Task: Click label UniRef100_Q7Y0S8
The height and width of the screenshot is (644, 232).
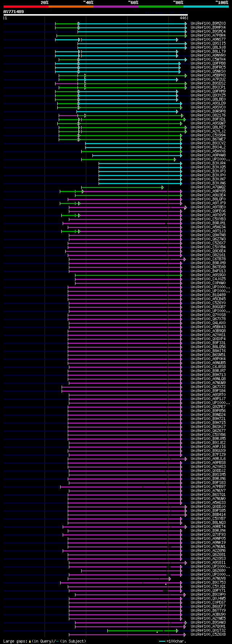Action: (208, 315)
